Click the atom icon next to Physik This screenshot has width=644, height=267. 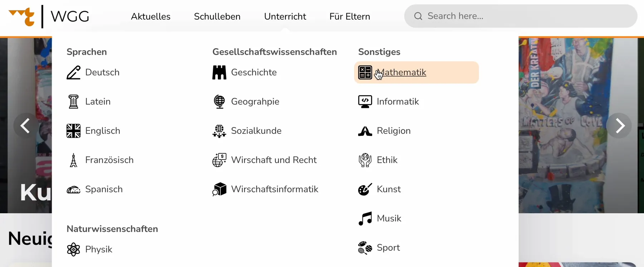73,249
